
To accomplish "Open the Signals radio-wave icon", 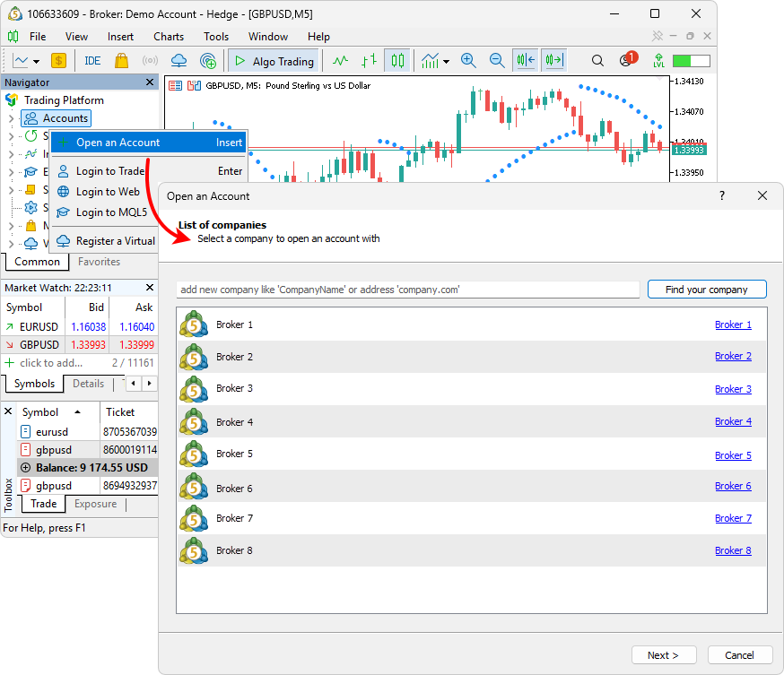I will [150, 61].
